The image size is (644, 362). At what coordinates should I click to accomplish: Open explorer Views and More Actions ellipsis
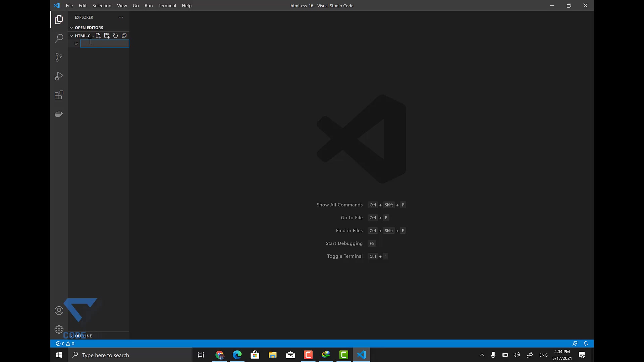pyautogui.click(x=121, y=17)
